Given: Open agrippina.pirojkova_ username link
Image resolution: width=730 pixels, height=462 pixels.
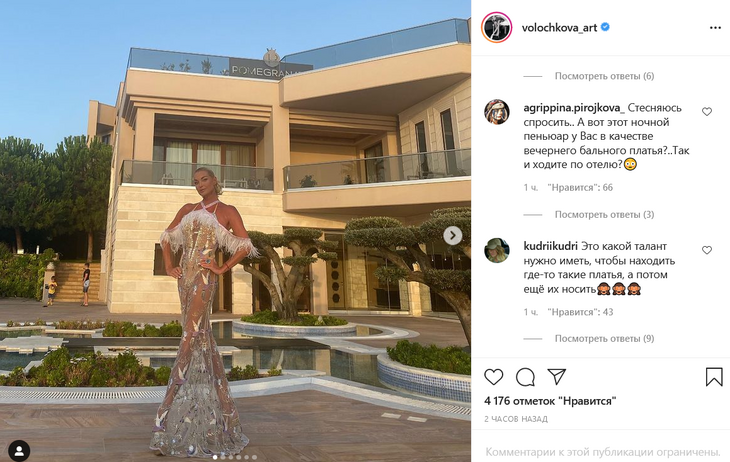Looking at the screenshot, I should 574,108.
